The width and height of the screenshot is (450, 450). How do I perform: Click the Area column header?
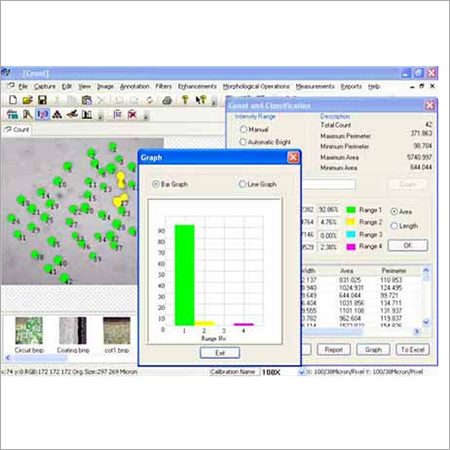(347, 271)
